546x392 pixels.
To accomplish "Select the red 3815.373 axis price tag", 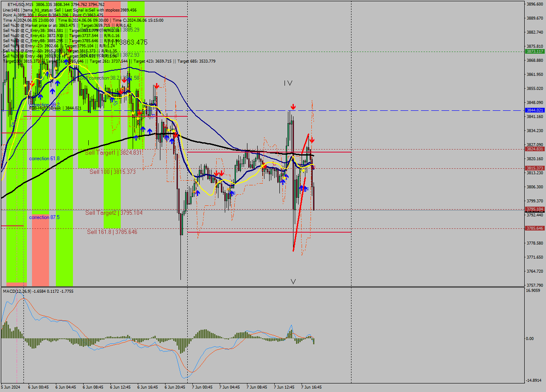I will tap(534, 168).
